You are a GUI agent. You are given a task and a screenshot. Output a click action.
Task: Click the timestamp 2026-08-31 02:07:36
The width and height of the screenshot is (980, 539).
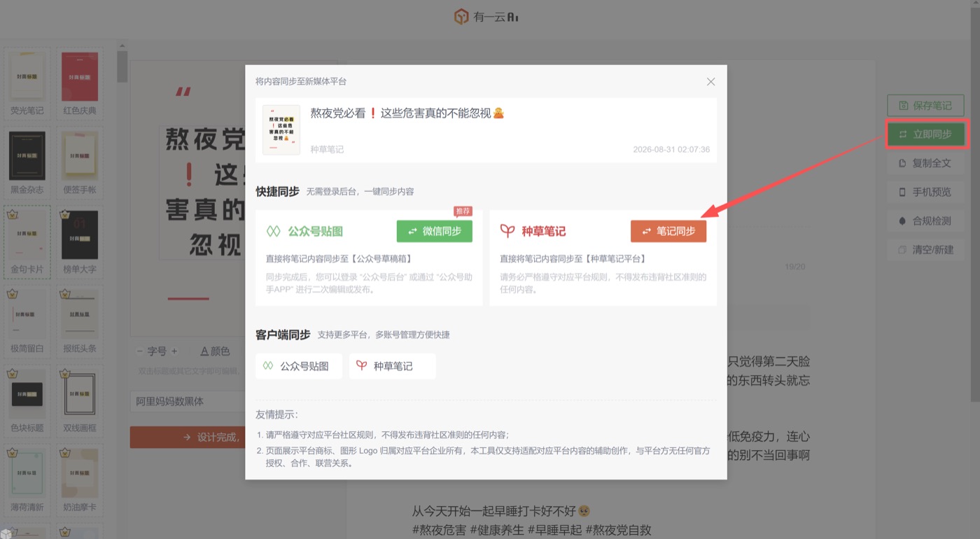point(671,150)
